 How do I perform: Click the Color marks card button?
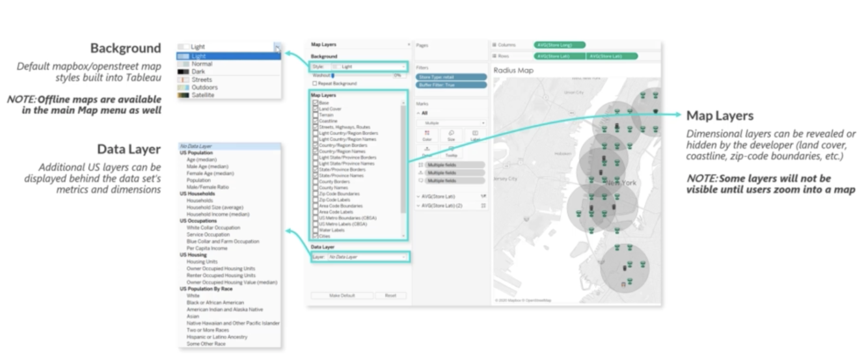tap(427, 135)
